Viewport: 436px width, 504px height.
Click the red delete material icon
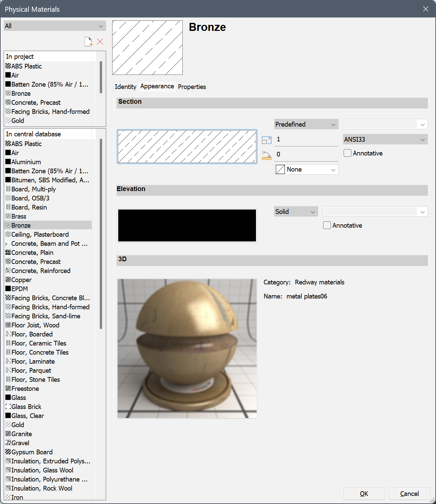coord(100,42)
